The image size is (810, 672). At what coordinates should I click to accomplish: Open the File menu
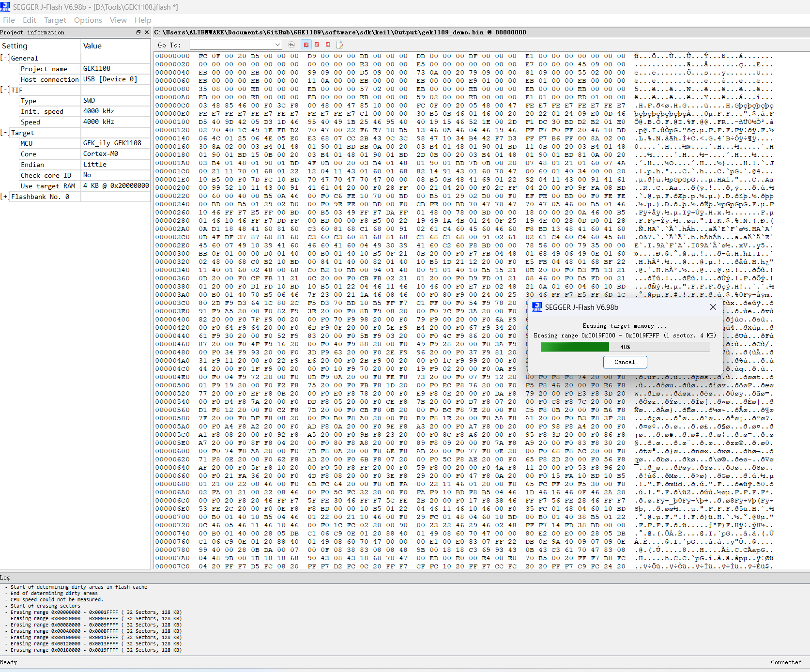click(9, 20)
